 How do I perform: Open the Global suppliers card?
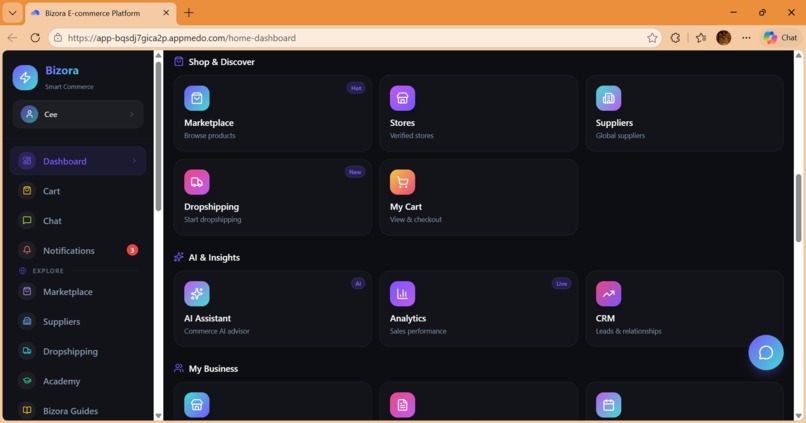[684, 113]
